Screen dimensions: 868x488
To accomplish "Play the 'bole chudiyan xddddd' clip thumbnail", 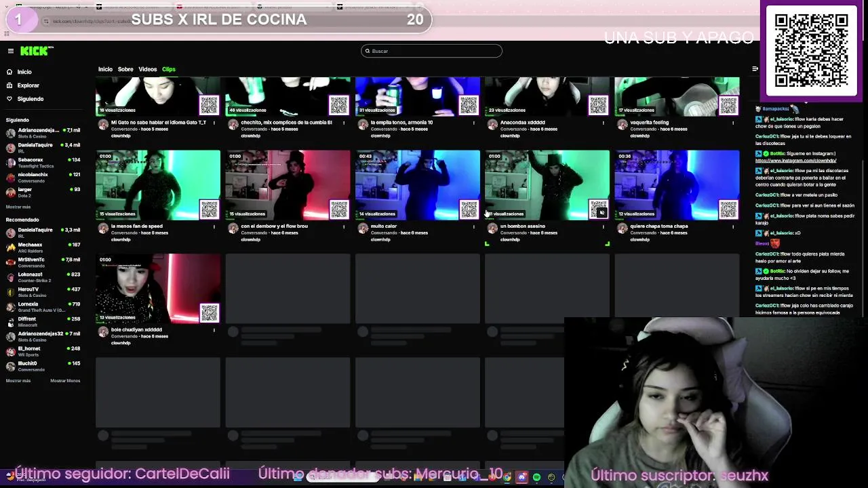I will (158, 289).
